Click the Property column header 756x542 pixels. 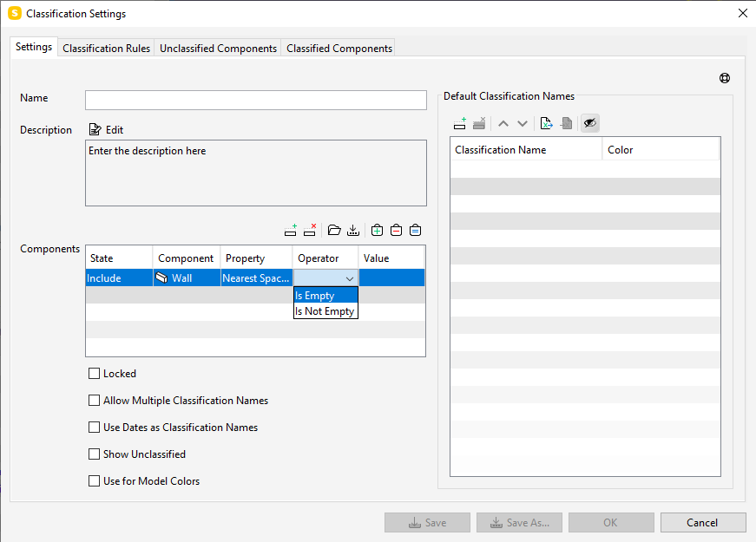click(x=257, y=258)
